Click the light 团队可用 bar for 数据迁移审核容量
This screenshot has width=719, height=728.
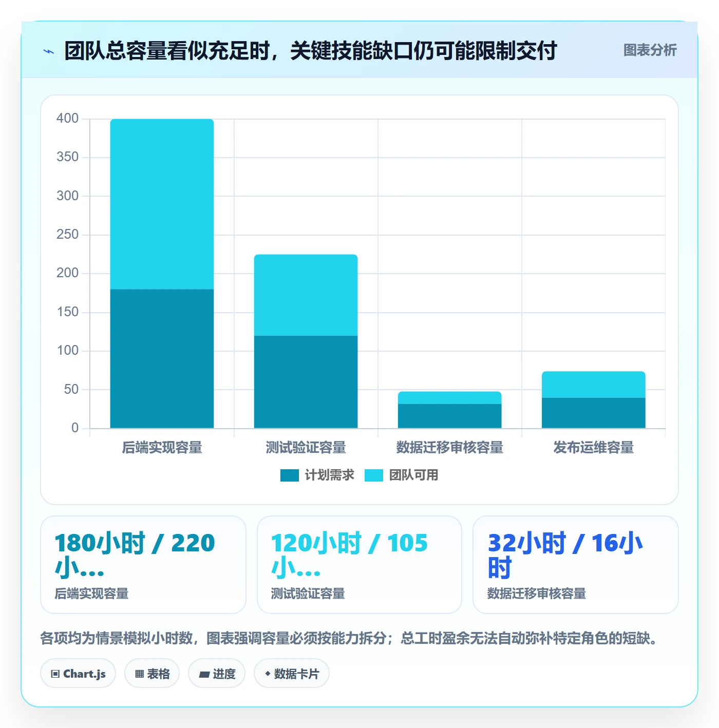click(x=449, y=398)
